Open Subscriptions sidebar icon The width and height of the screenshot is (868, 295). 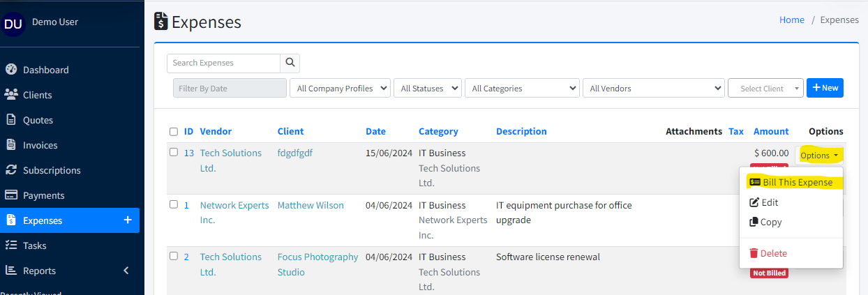pyautogui.click(x=10, y=170)
